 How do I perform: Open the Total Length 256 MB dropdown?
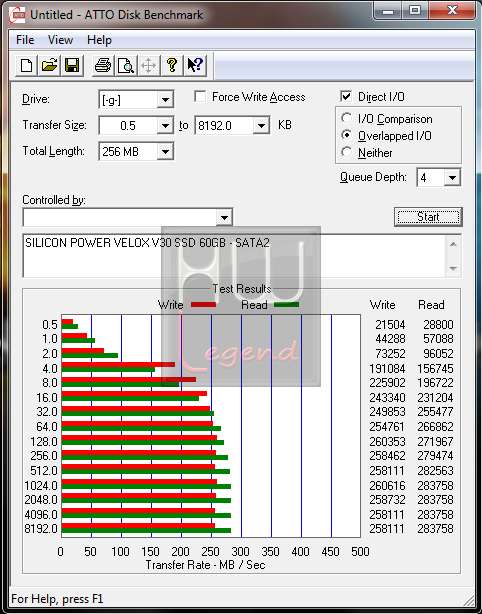(x=165, y=152)
